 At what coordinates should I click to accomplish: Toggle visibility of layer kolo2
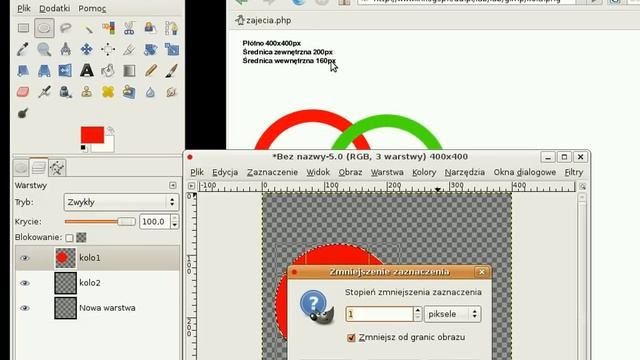[x=24, y=283]
